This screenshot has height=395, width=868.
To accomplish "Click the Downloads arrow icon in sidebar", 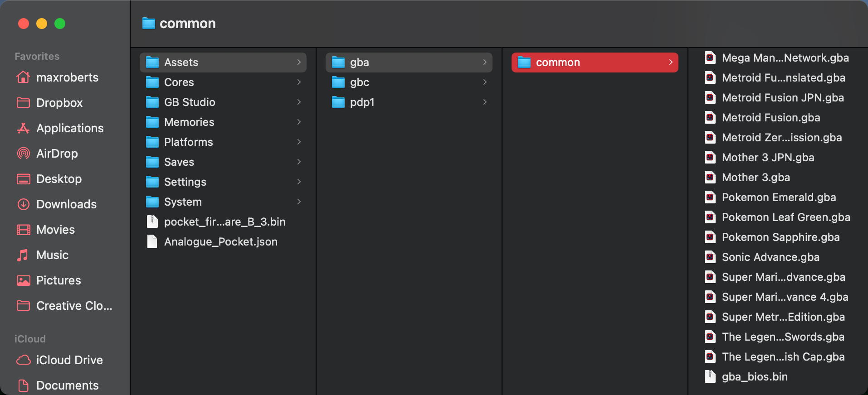I will click(23, 204).
